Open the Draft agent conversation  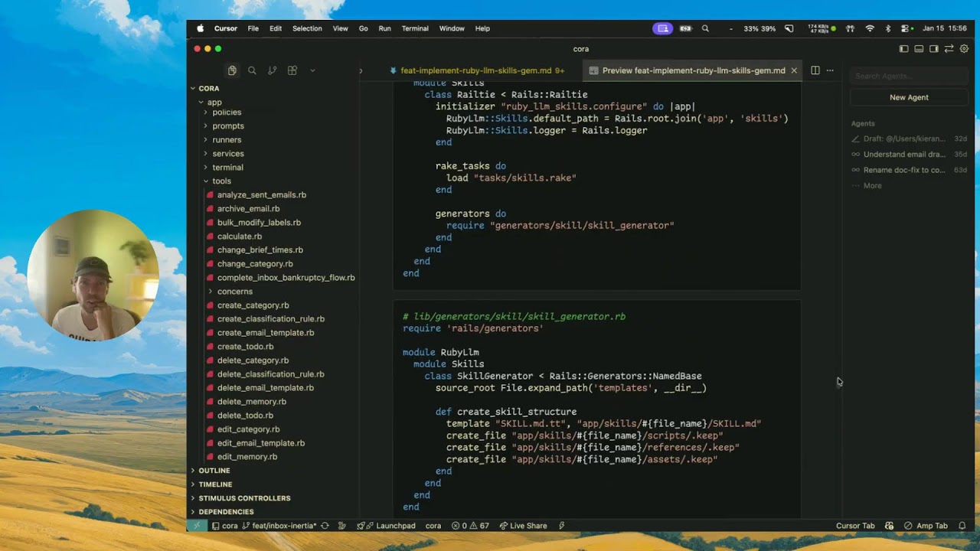point(909,139)
